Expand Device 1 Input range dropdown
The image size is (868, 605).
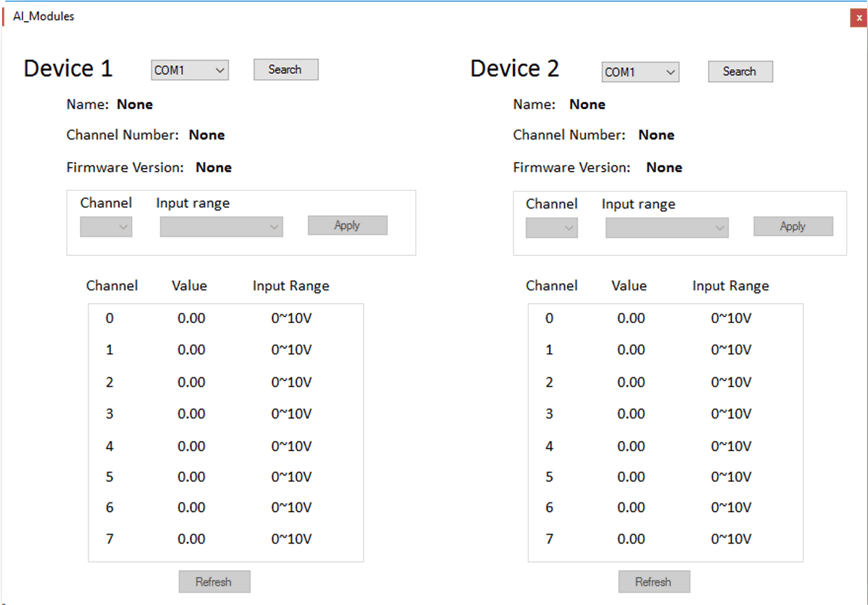click(221, 227)
